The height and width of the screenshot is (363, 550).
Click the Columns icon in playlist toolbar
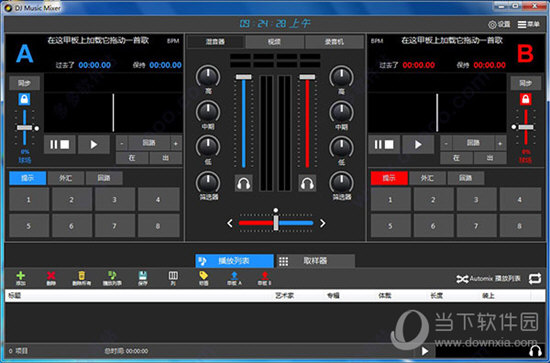(x=173, y=278)
